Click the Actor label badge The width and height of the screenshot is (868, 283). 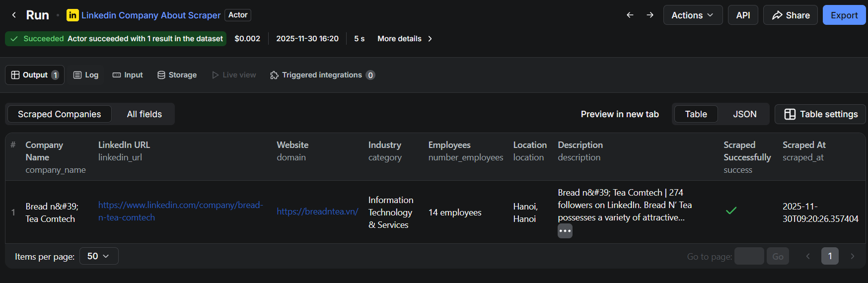pyautogui.click(x=238, y=15)
